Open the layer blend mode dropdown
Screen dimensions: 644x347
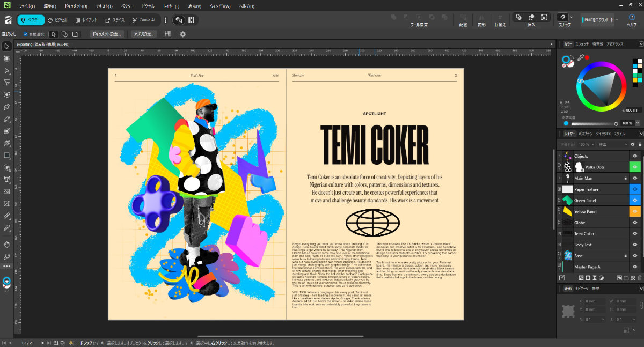point(612,144)
